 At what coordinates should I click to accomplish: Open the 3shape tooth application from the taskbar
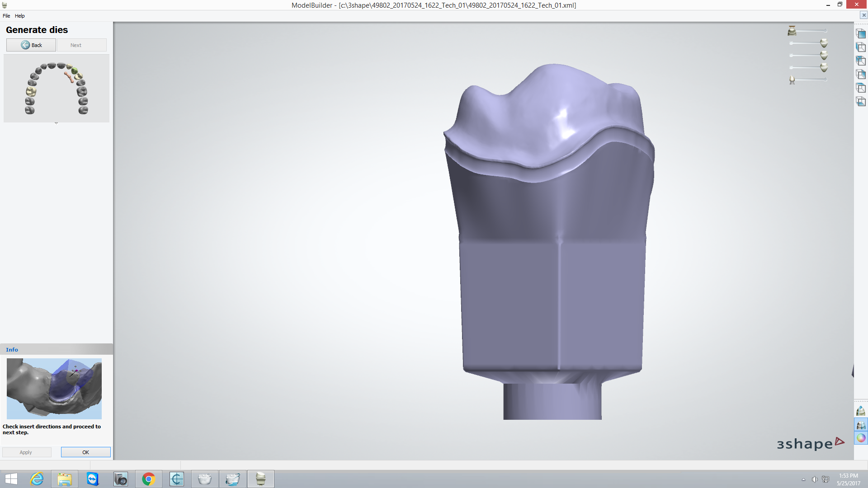point(261,479)
